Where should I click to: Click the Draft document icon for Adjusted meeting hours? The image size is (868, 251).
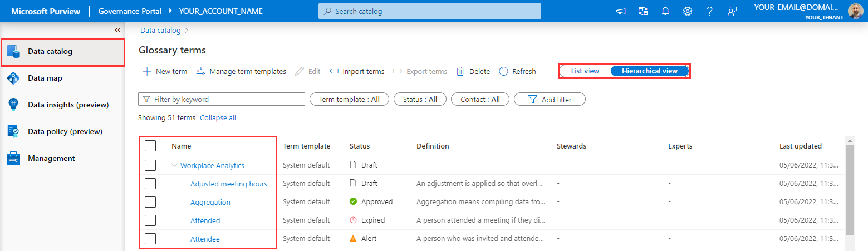(352, 183)
